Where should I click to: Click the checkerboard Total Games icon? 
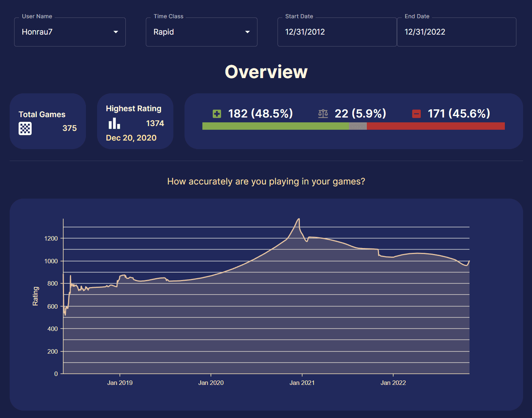(25, 128)
